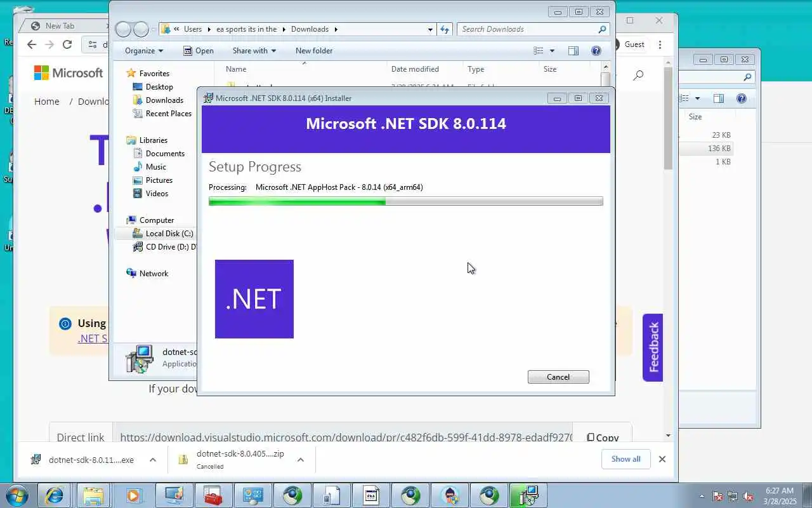Screen dimensions: 812x508
Task: Expand options for cancelled zip download
Action: coord(301,460)
